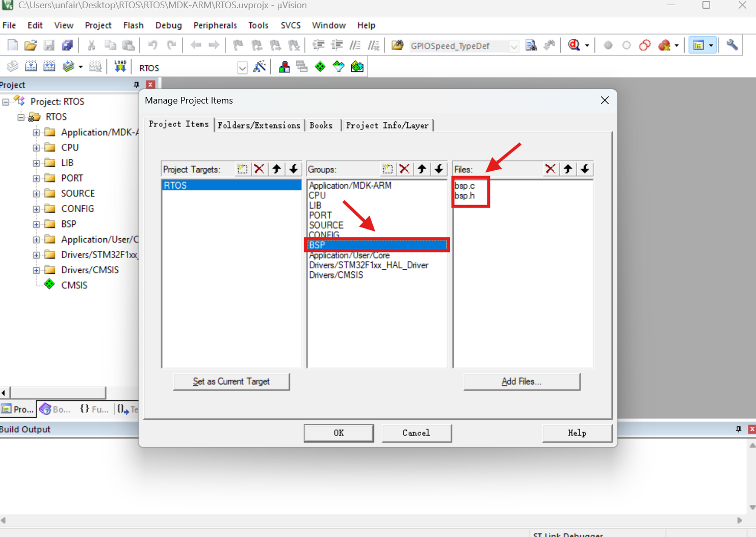Click the LOAD download to flash icon
This screenshot has width=756, height=537.
click(x=120, y=66)
